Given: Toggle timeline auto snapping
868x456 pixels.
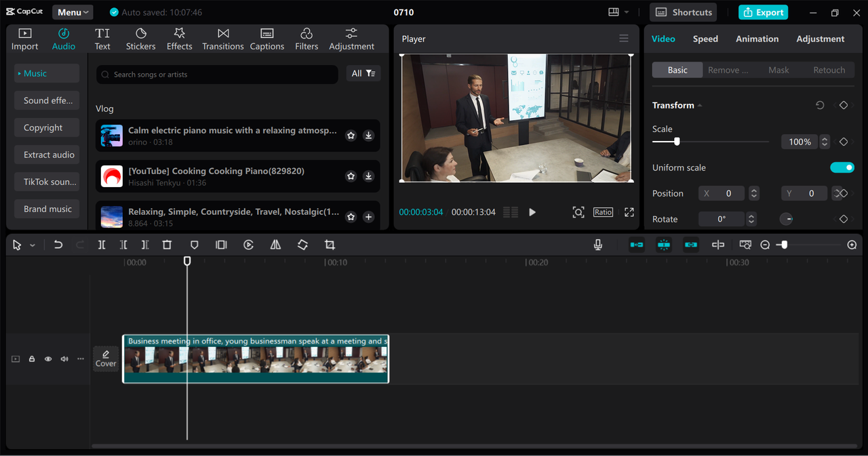Looking at the screenshot, I should (664, 245).
